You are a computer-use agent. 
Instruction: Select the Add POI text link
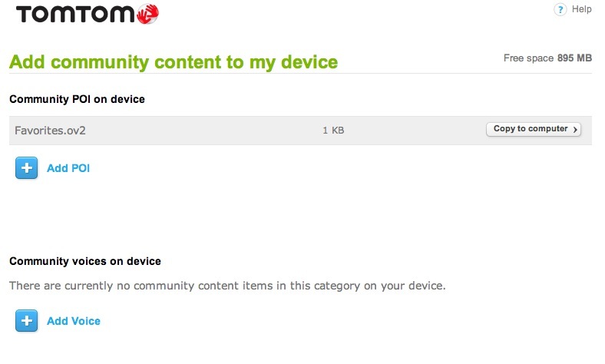pyautogui.click(x=68, y=168)
